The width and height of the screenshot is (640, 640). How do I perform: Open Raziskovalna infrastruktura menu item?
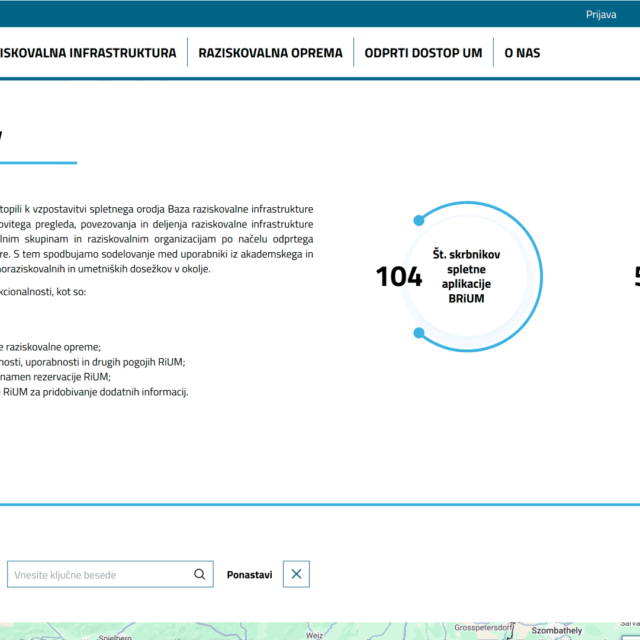(88, 53)
